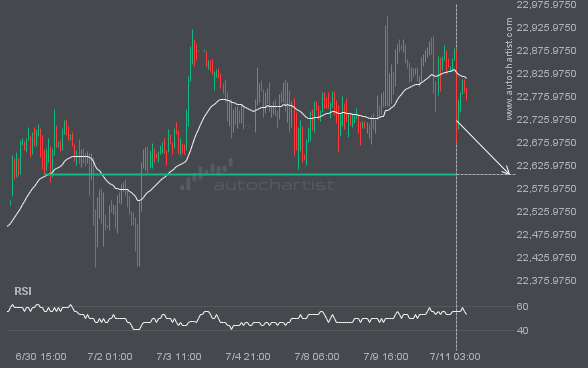Select the 7/4 21:00 time label

pyautogui.click(x=248, y=356)
